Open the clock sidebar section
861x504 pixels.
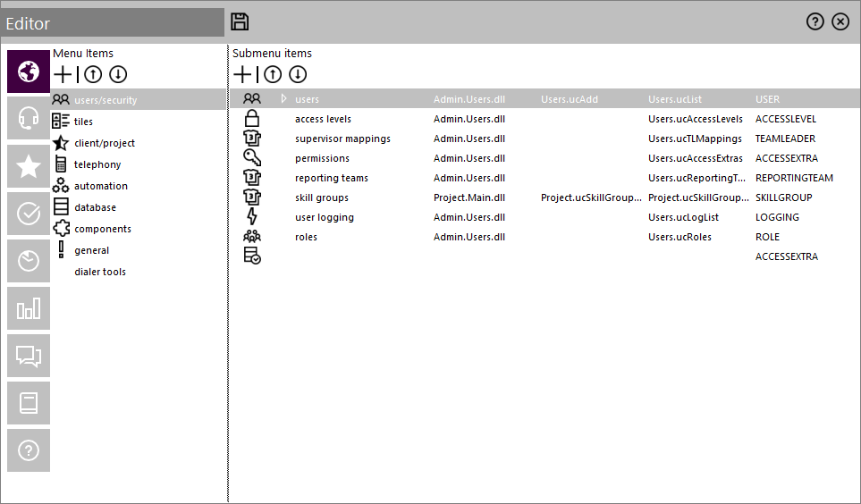[29, 261]
